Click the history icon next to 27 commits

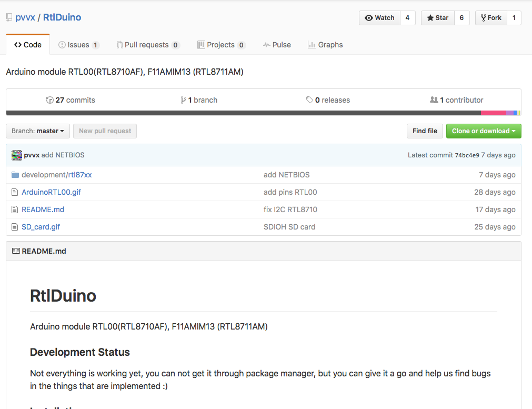pyautogui.click(x=50, y=100)
